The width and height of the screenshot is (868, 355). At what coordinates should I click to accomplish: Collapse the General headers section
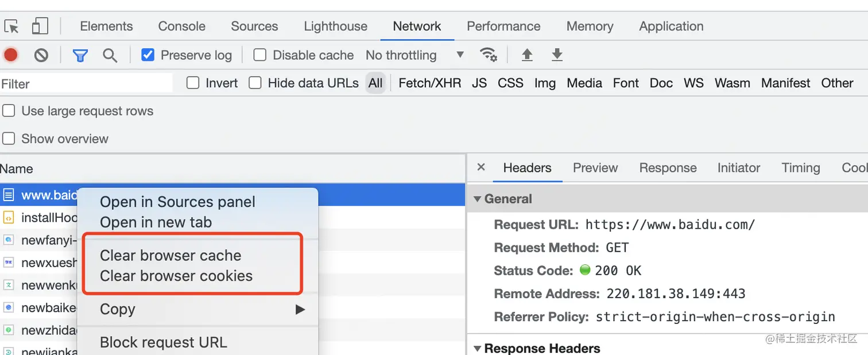point(477,199)
